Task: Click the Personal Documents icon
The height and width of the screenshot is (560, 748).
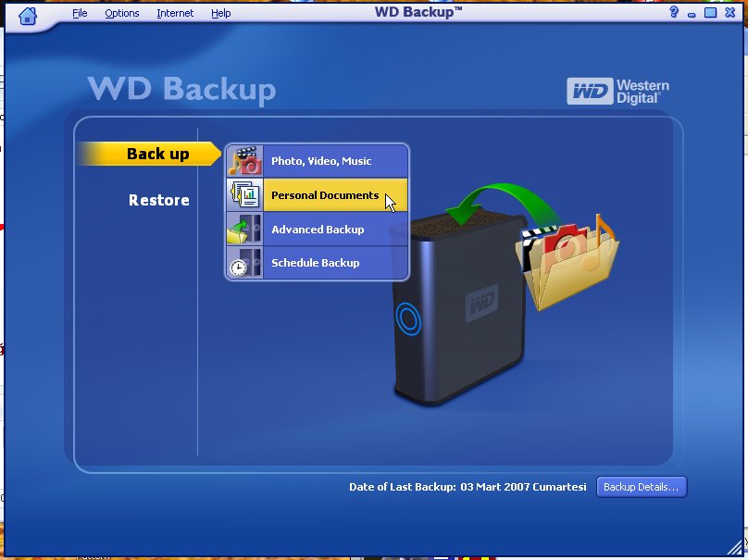Action: (x=244, y=194)
